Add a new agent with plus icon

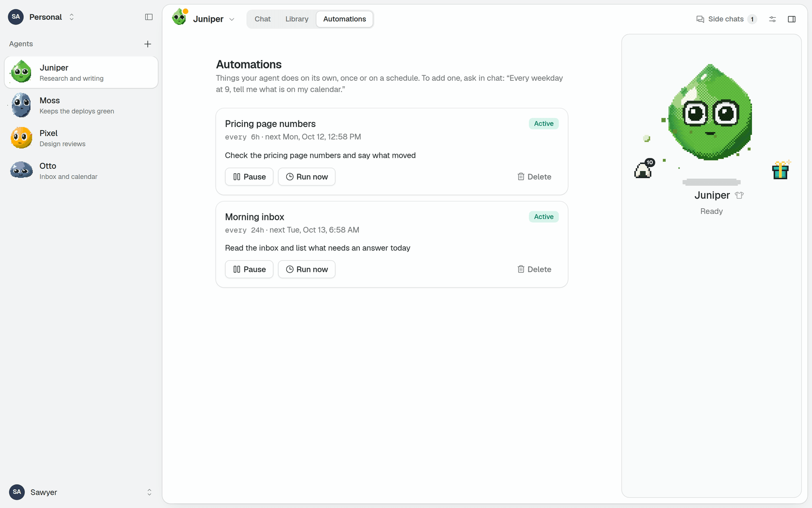tap(148, 44)
